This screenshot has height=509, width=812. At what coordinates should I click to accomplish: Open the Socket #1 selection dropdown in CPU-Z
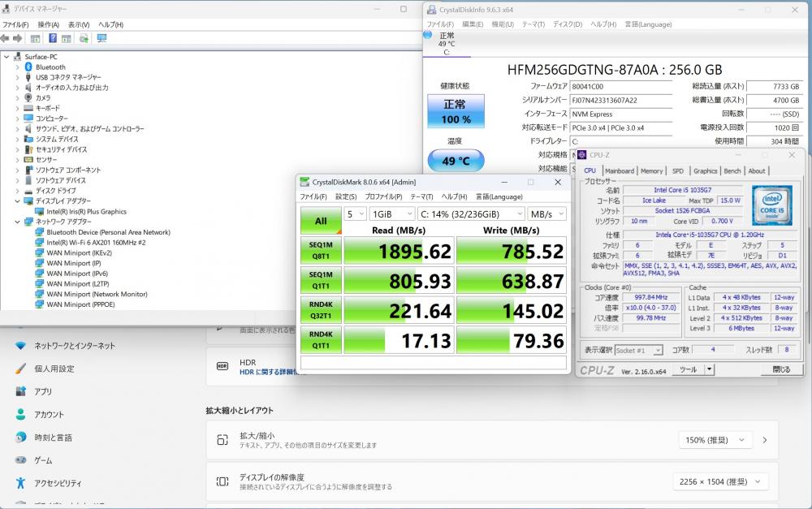pos(638,351)
